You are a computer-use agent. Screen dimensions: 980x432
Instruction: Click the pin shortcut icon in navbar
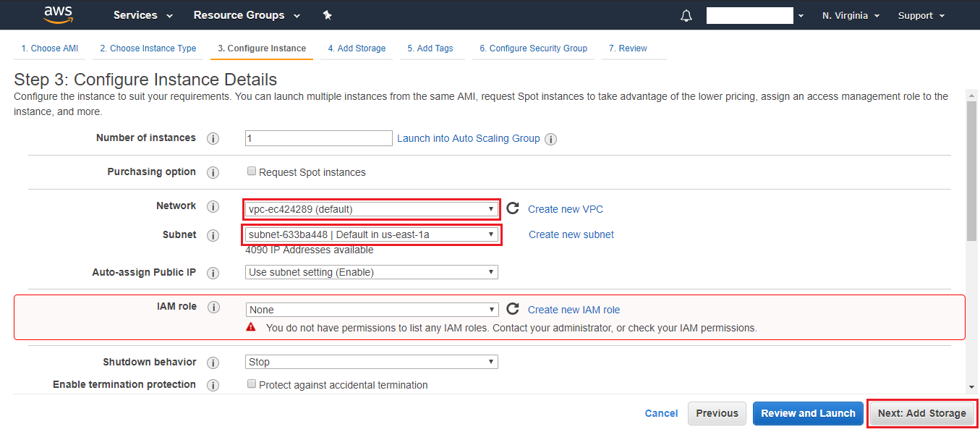(327, 15)
